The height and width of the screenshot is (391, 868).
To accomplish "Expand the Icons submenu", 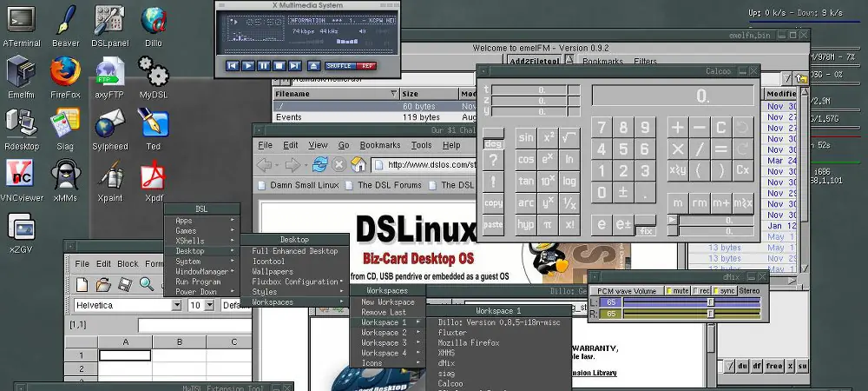I will tap(387, 363).
